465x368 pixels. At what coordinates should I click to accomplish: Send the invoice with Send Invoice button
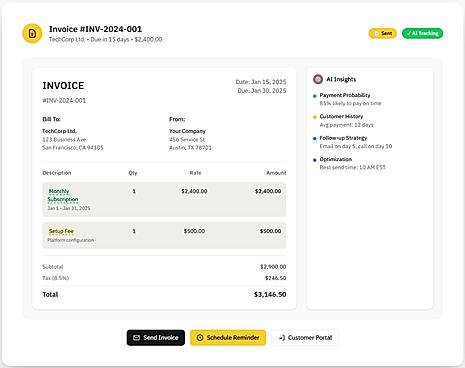tap(156, 338)
